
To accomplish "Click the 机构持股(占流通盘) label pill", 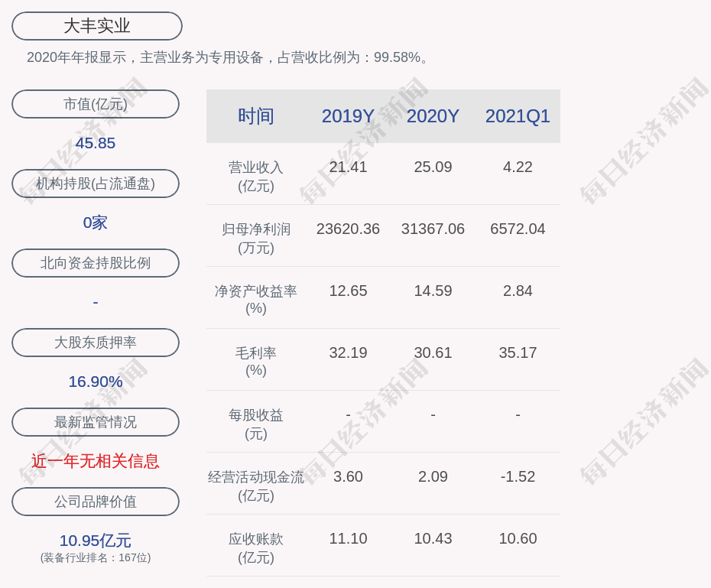I will coord(96,184).
